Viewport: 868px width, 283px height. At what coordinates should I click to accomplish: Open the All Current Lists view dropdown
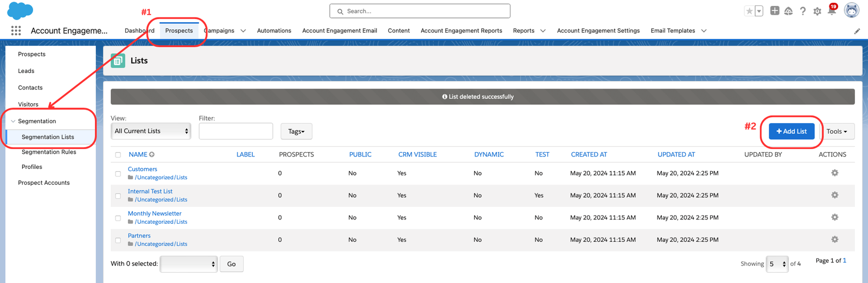[151, 131]
